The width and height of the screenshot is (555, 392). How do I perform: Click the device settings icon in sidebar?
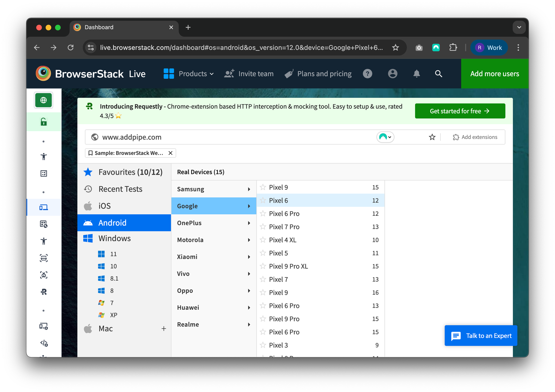point(44,327)
